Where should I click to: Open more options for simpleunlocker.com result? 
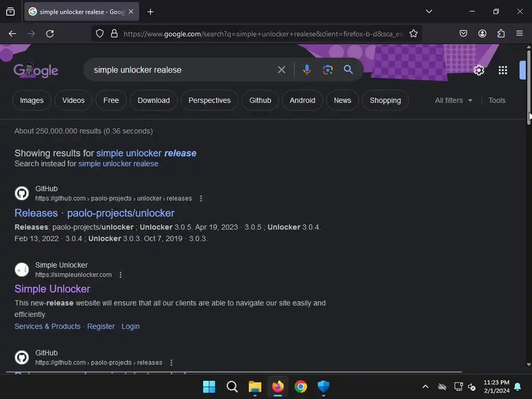pyautogui.click(x=121, y=275)
